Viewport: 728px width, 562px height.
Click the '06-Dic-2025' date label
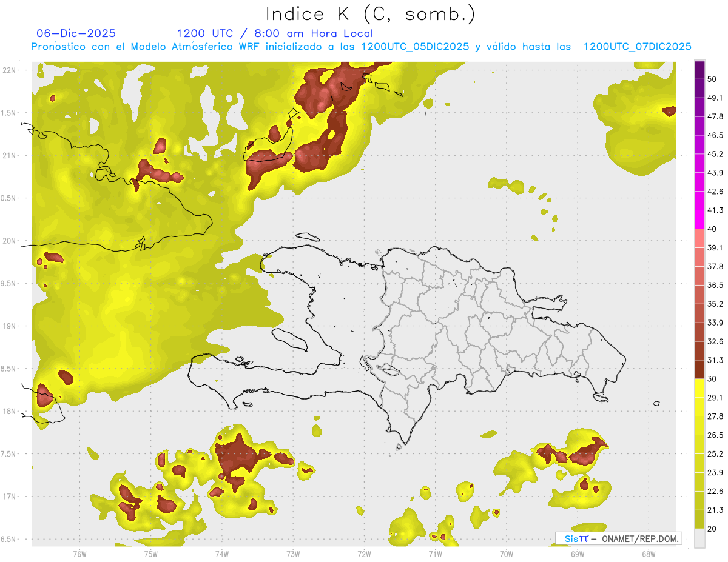point(76,33)
